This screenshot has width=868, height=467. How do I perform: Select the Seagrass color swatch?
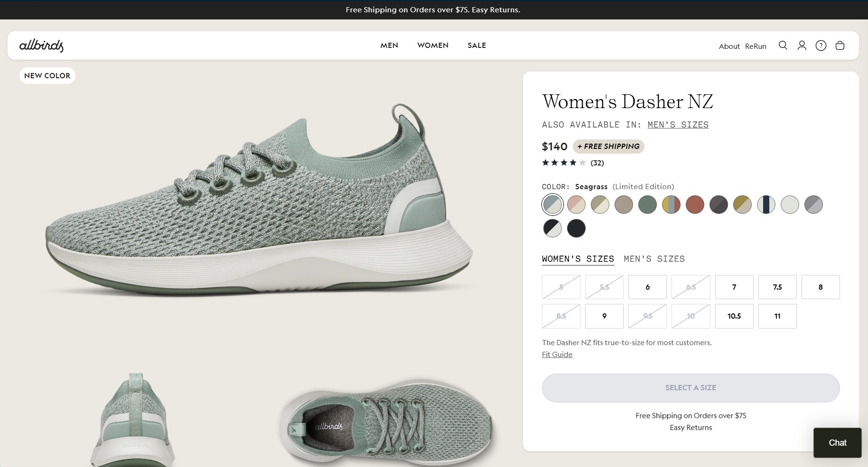tap(552, 205)
